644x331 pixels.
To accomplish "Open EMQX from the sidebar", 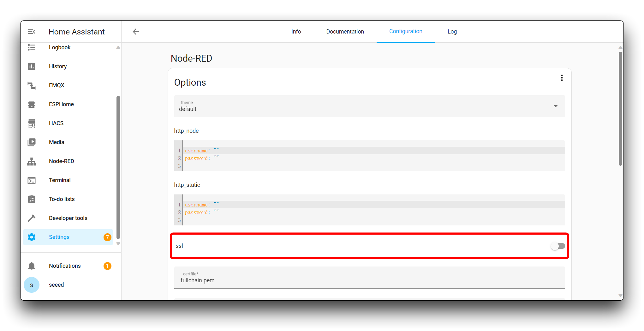I will 68,85.
